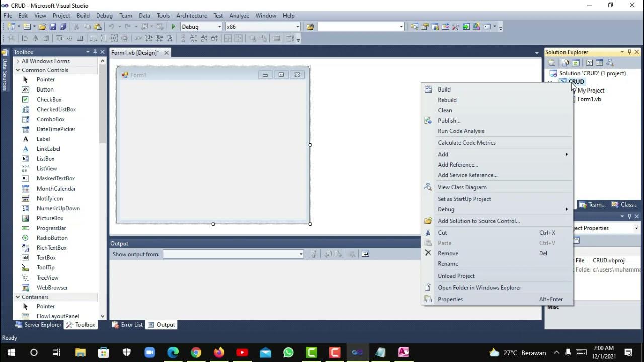Click Solution Explorer Properties toolbar icon
Image resolution: width=644 pixels, height=362 pixels.
pos(552,63)
